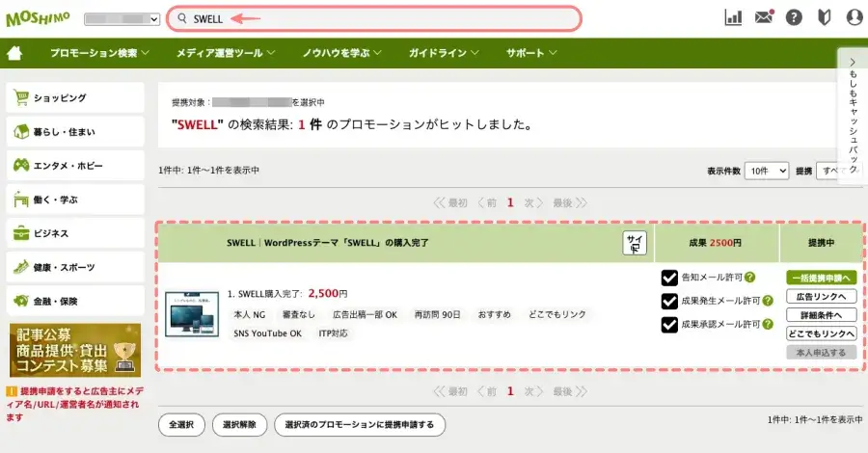868x453 pixels.
Task: Open the mail notifications icon
Action: point(764,17)
